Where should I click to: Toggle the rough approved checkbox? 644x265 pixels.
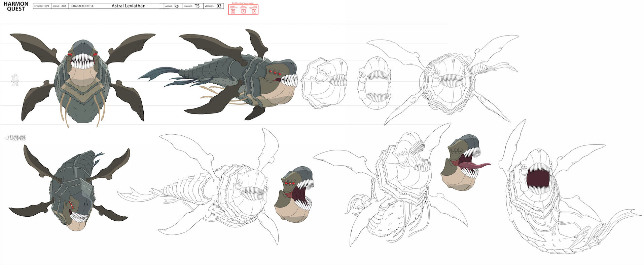(x=233, y=11)
